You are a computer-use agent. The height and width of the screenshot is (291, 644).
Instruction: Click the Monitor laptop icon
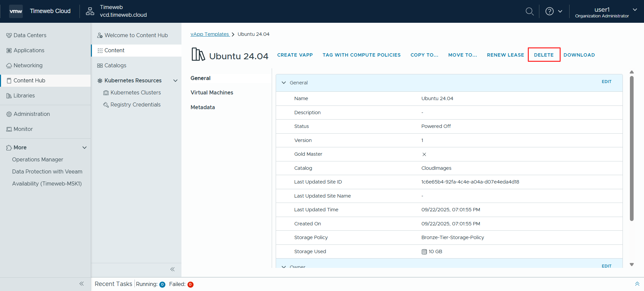click(9, 129)
